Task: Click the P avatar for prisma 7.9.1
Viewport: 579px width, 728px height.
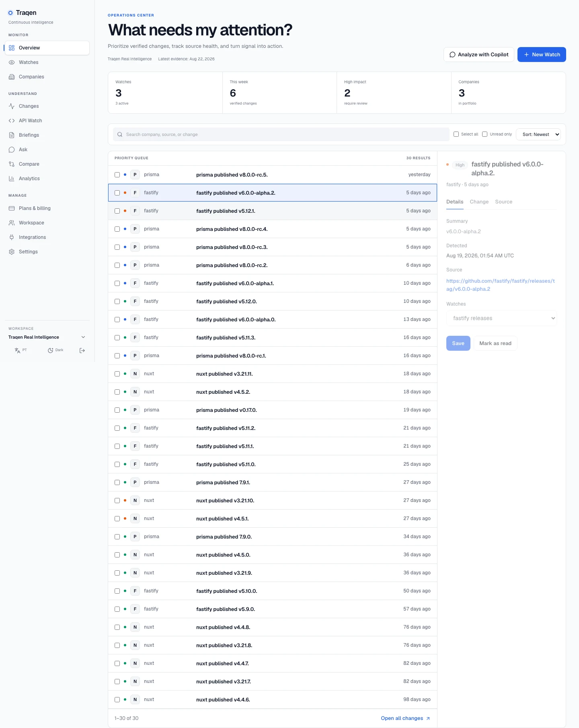Action: (135, 482)
